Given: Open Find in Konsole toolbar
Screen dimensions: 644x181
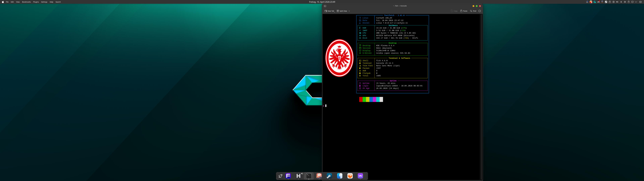Looking at the screenshot, I should pos(473,11).
